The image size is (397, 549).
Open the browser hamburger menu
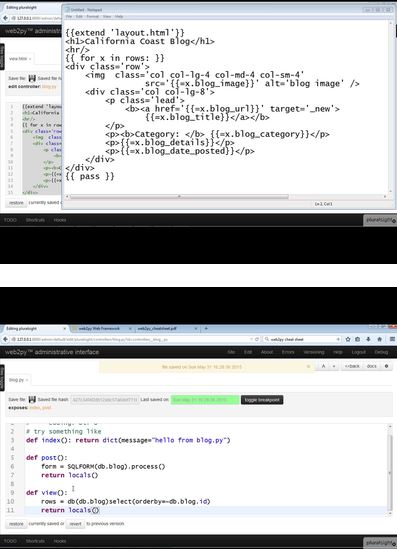pyautogui.click(x=392, y=339)
